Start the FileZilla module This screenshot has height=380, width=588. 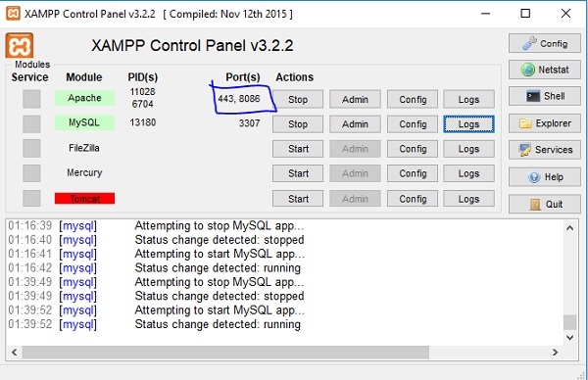[x=298, y=149]
